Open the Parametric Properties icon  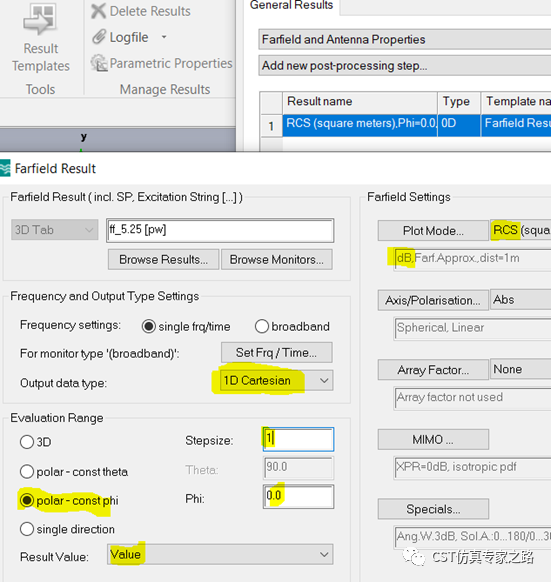(99, 63)
